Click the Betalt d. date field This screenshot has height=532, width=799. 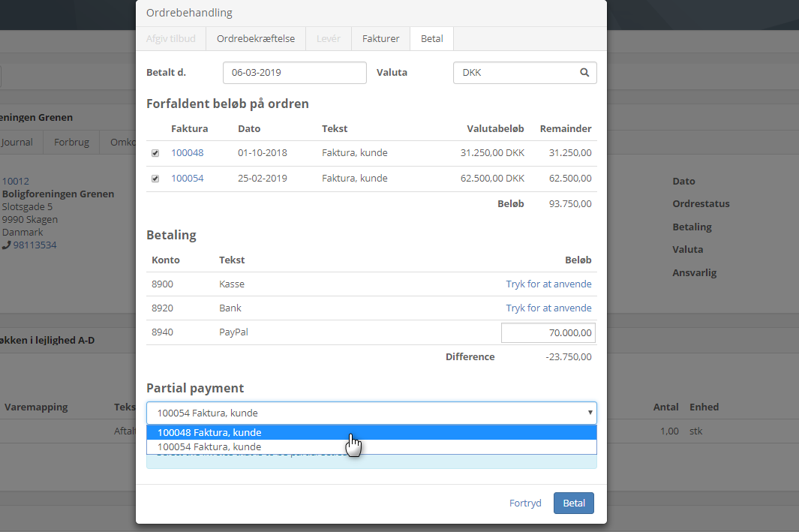pyautogui.click(x=294, y=73)
